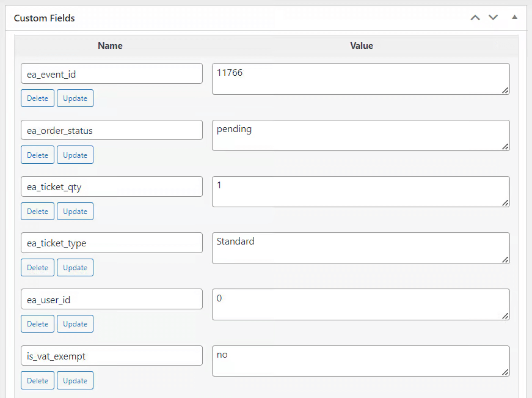Click the ea_order_status name field
Image resolution: width=532 pixels, height=398 pixels.
click(x=112, y=130)
